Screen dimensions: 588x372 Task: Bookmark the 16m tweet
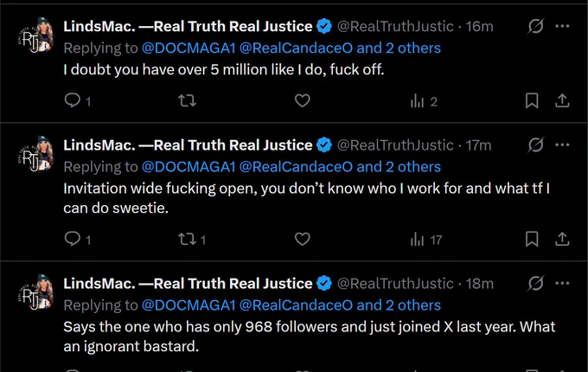point(532,100)
